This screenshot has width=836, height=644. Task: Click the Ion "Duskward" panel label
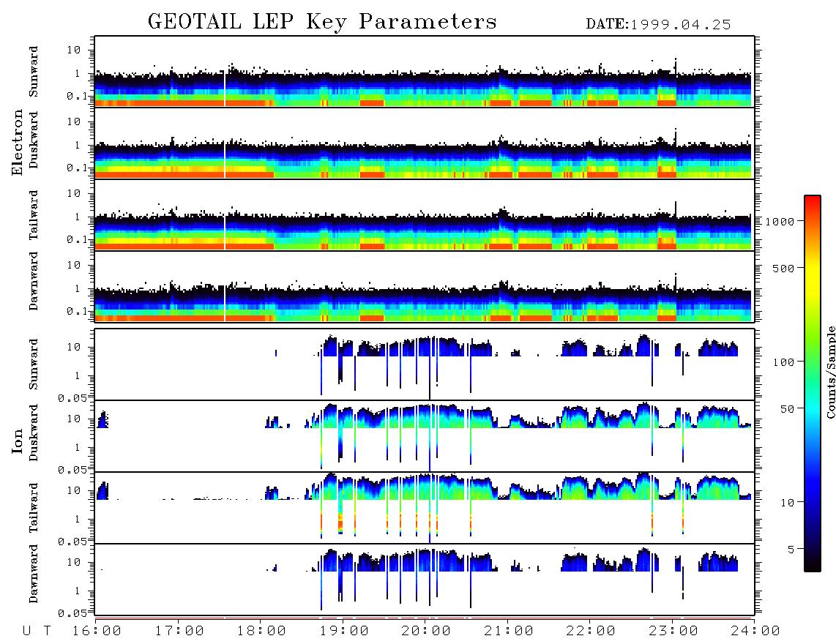pyautogui.click(x=34, y=433)
